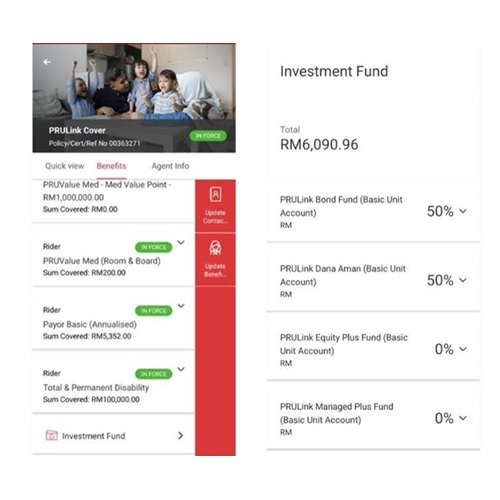Open Investment Fund via right arrow
This screenshot has height=500, width=500.
(180, 435)
